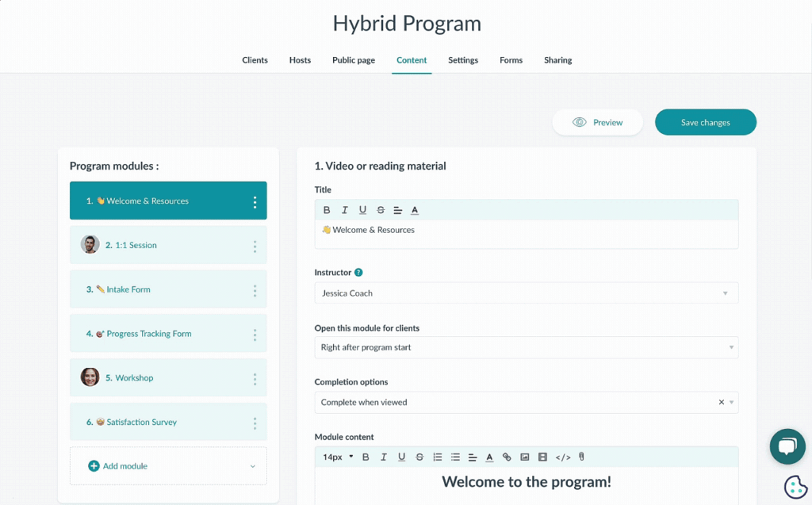Viewport: 812px width, 505px height.
Task: Open the code view in module content toolbar
Action: click(x=563, y=457)
